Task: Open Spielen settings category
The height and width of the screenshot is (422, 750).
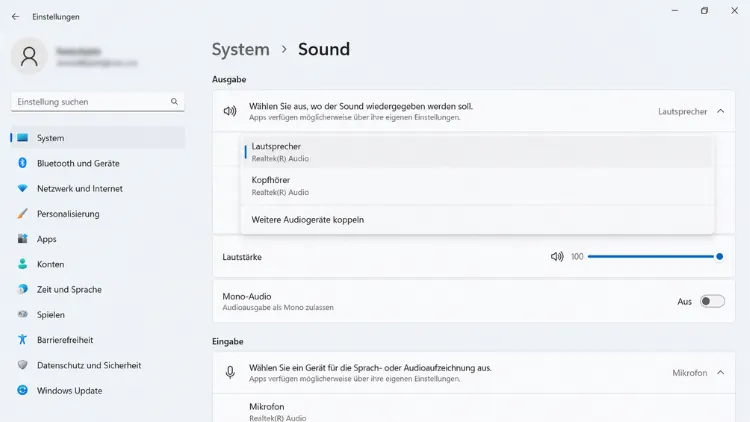Action: coord(98,314)
